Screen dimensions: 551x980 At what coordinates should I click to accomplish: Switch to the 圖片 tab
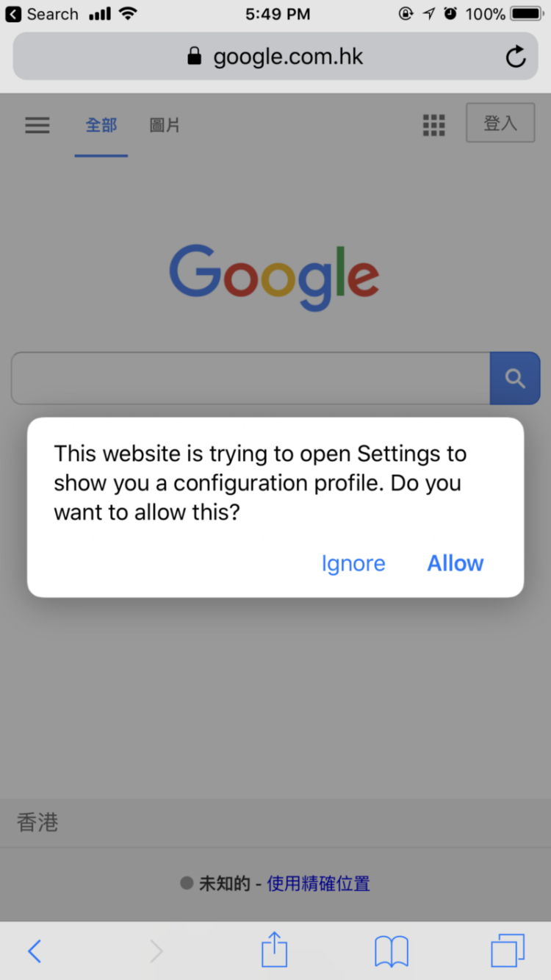[165, 125]
